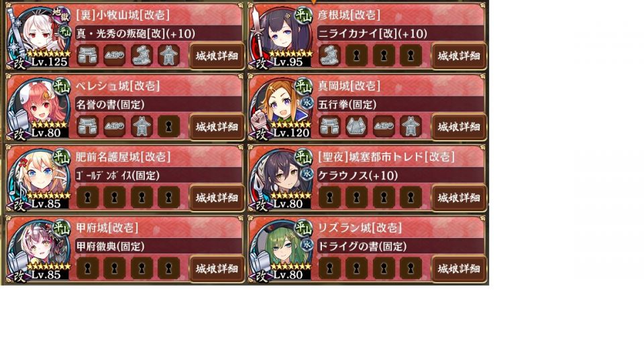The image size is (644, 362).
Task: Click the second facility icon of 真岡城
Action: click(356, 127)
